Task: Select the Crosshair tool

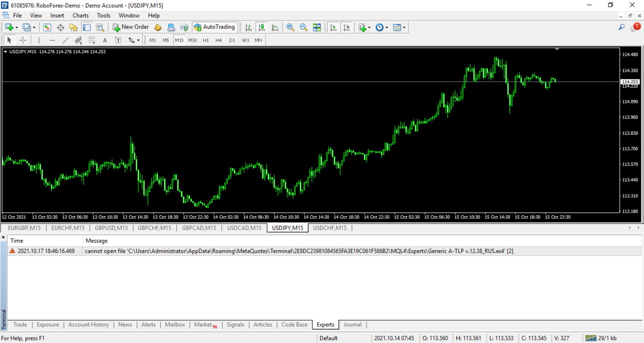Action: [22, 40]
